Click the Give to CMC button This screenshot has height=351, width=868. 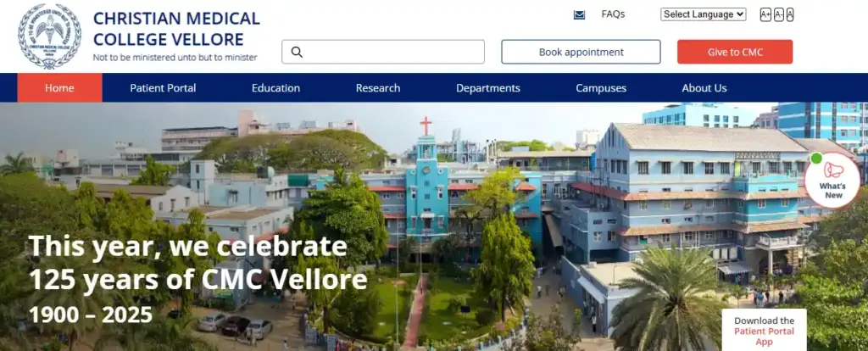(735, 52)
